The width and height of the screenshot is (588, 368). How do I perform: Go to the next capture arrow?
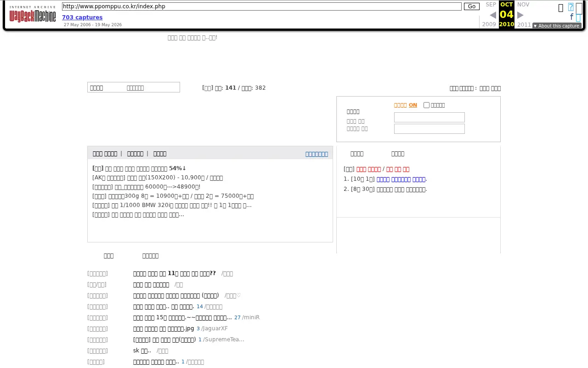tap(520, 15)
